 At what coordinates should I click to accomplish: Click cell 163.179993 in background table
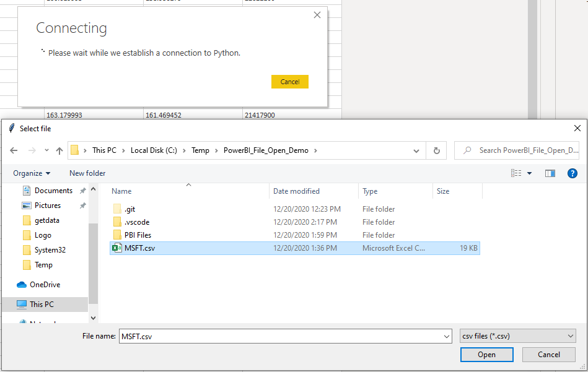tap(64, 115)
